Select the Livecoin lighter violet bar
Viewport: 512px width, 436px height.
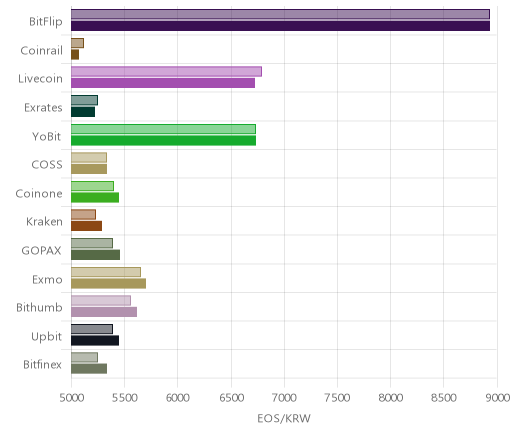(166, 72)
